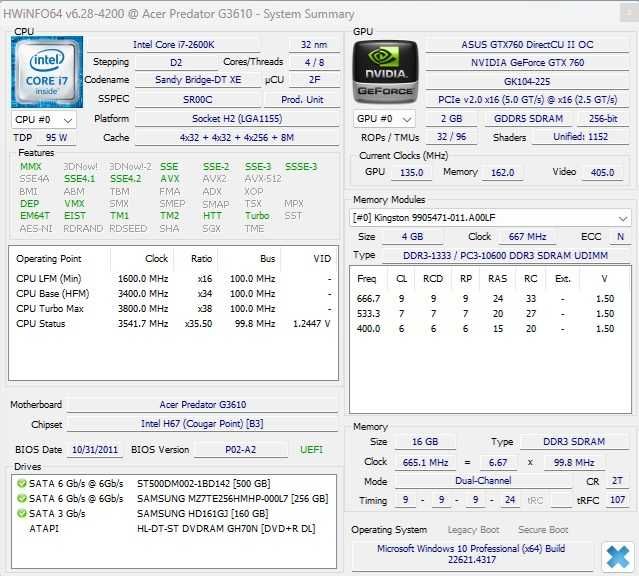Click the AVX feature flag
Viewport: 639px width, 576px height.
tap(170, 179)
